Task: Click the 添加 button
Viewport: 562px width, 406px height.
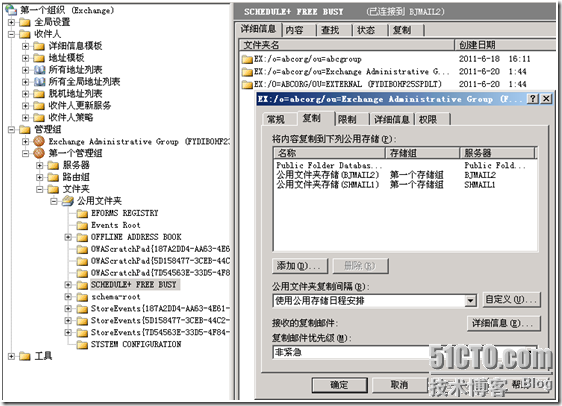Action: (300, 266)
